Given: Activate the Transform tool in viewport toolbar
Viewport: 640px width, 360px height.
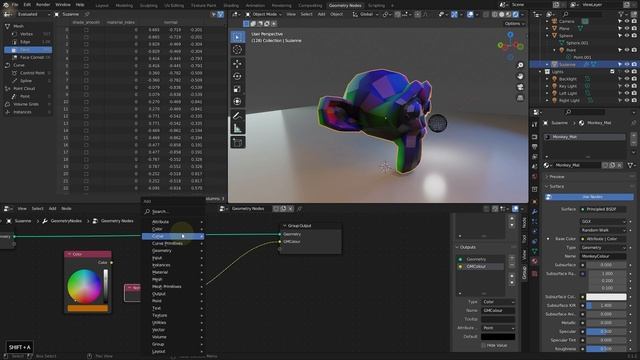Looking at the screenshot, I should click(237, 102).
